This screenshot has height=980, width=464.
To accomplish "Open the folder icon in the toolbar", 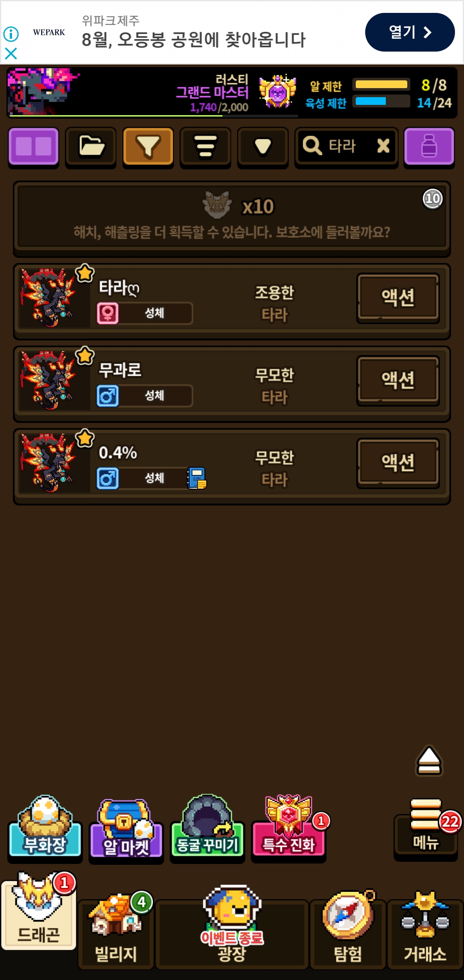I will point(91,147).
